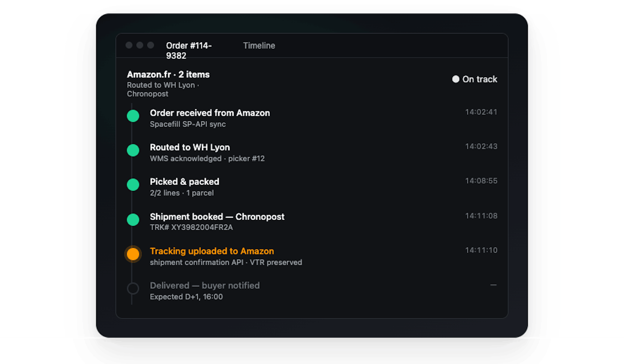624x364 pixels.
Task: Click the Shipment booked — Chronopost heading
Action: (217, 217)
